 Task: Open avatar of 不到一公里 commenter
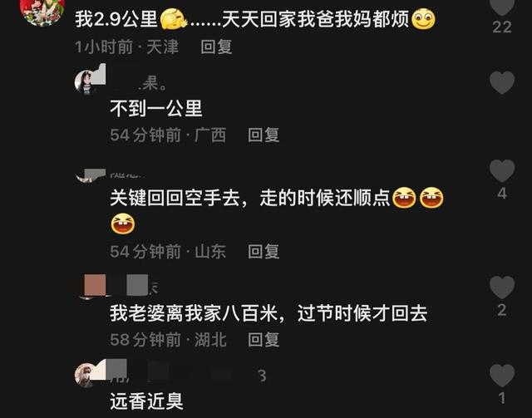[86, 81]
